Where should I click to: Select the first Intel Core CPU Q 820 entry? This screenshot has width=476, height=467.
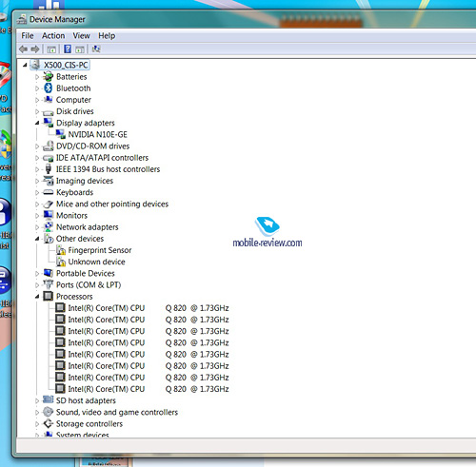(x=149, y=308)
